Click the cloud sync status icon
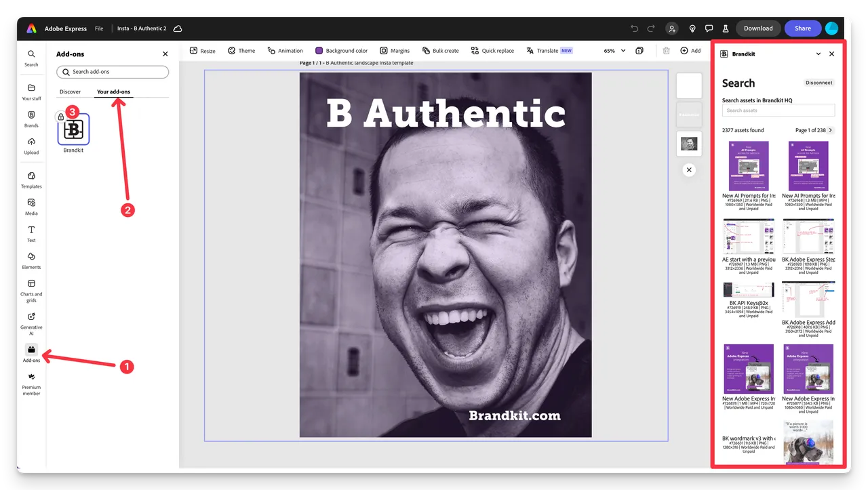The width and height of the screenshot is (868, 490). pyautogui.click(x=178, y=28)
